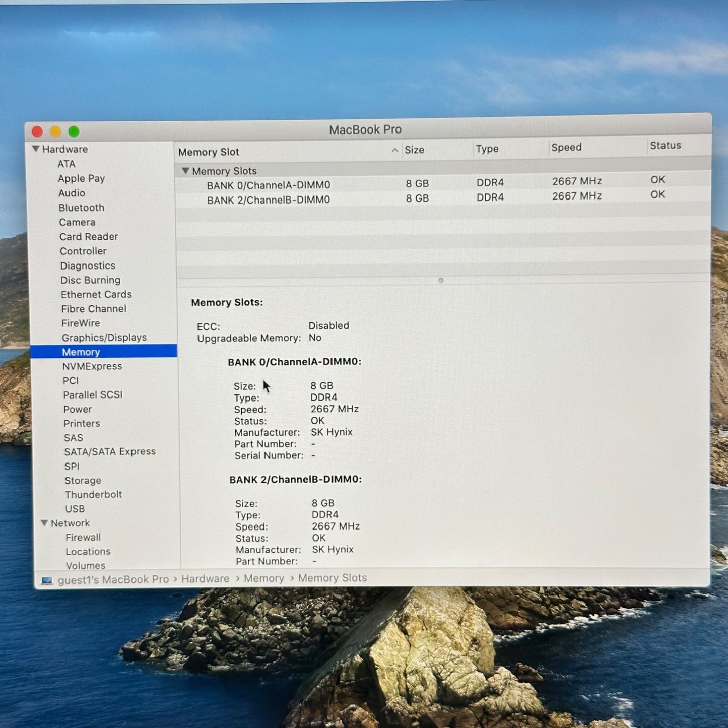Screen dimensions: 728x728
Task: Click the Upgradeable Memory No value
Action: pos(315,338)
